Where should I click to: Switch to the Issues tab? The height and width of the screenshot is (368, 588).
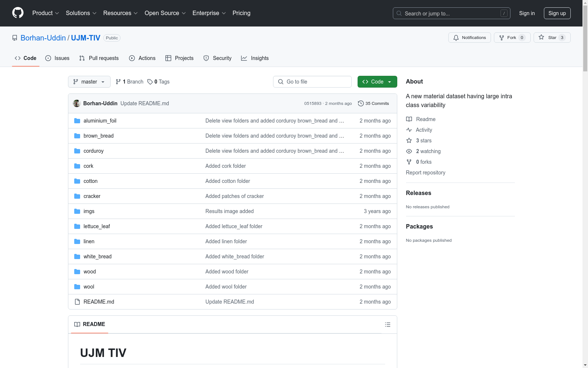[x=57, y=58]
